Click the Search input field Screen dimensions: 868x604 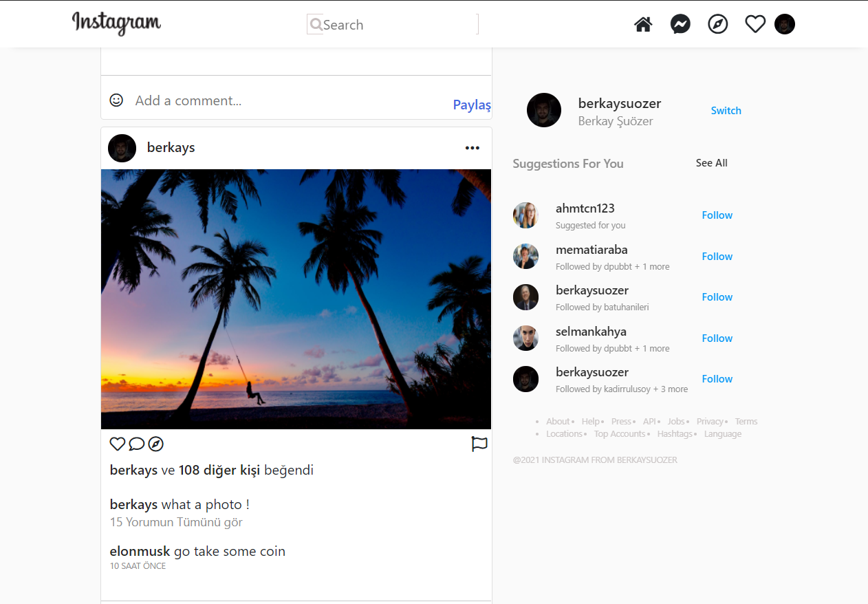pyautogui.click(x=385, y=24)
